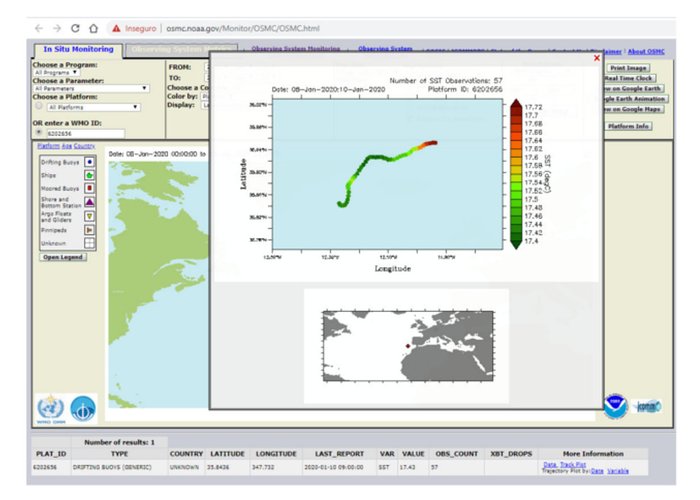
Task: Click the WMO logo at bottom left
Action: click(50, 409)
